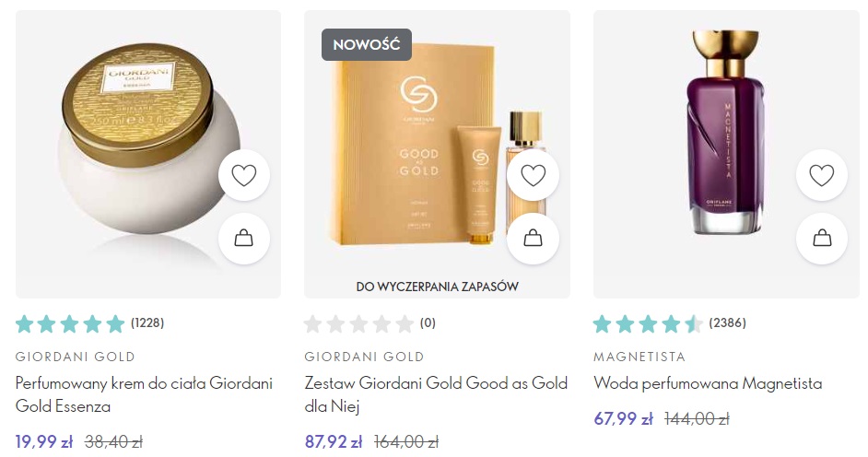Screen dimensions: 868x457
Task: Click heart icon on Magnetista perfume
Action: pyautogui.click(x=822, y=175)
